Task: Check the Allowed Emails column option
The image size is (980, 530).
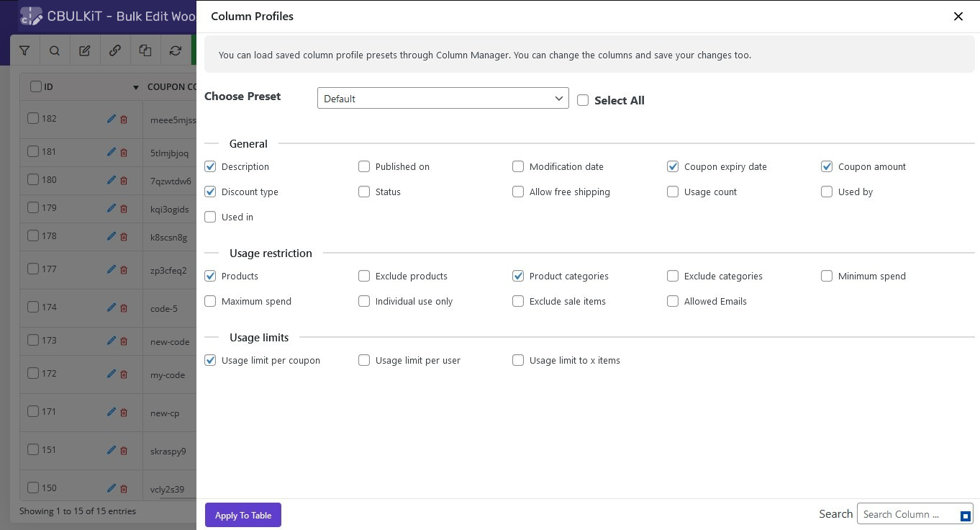Action: point(673,301)
